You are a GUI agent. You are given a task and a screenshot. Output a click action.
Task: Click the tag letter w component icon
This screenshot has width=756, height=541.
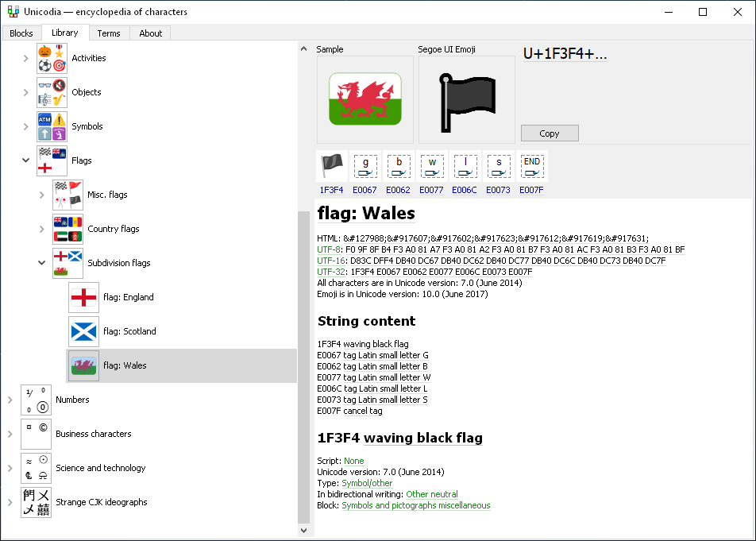coord(432,166)
